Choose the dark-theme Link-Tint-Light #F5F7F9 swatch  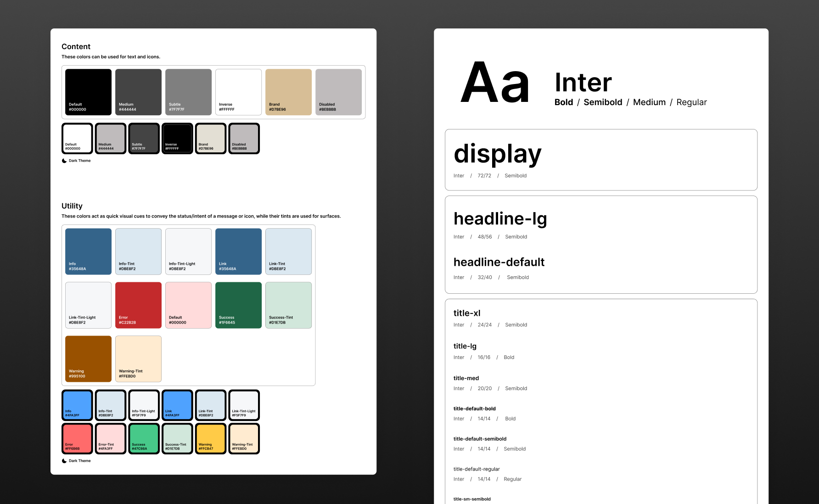point(244,405)
